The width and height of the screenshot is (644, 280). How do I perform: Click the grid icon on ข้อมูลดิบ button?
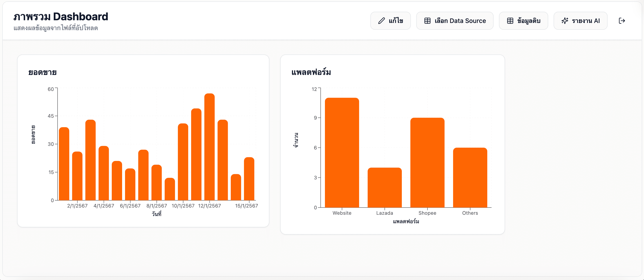tap(510, 21)
